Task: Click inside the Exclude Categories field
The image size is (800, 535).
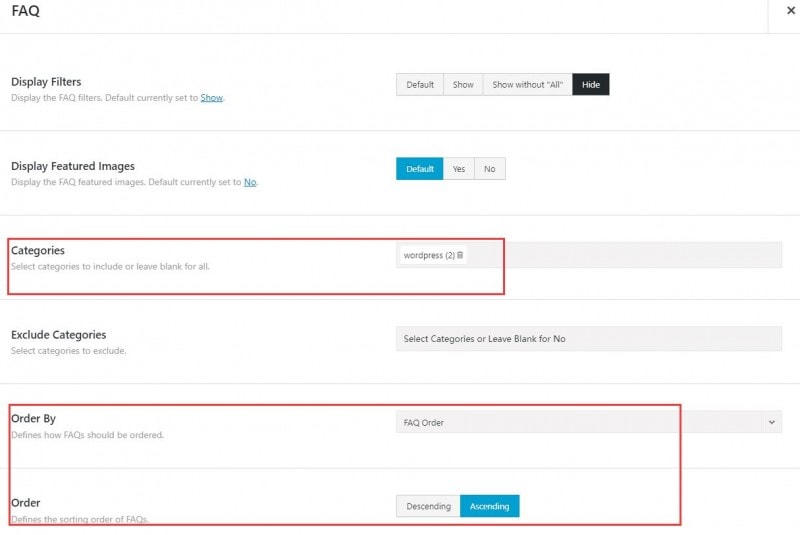Action: point(589,339)
